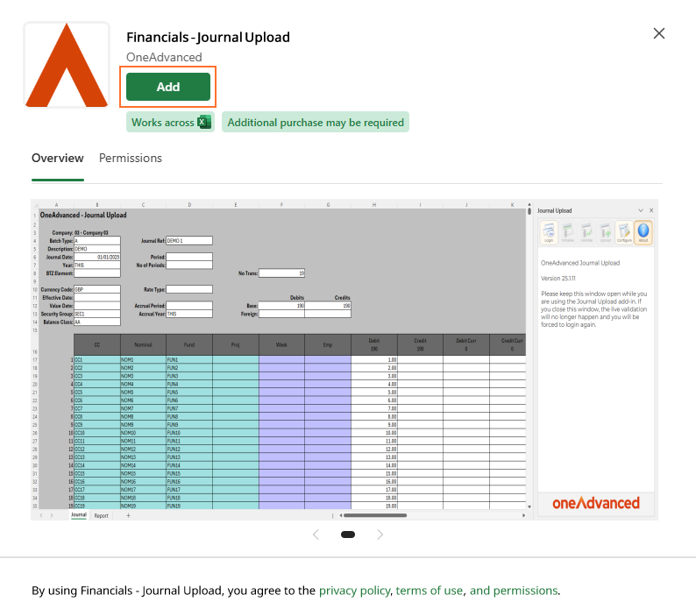Click the orange OneAdvanced app logo
The width and height of the screenshot is (696, 616).
[67, 66]
